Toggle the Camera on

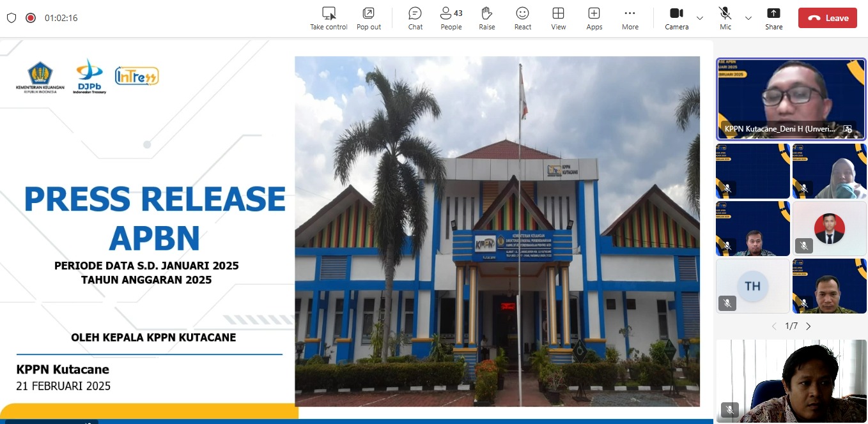pos(676,17)
